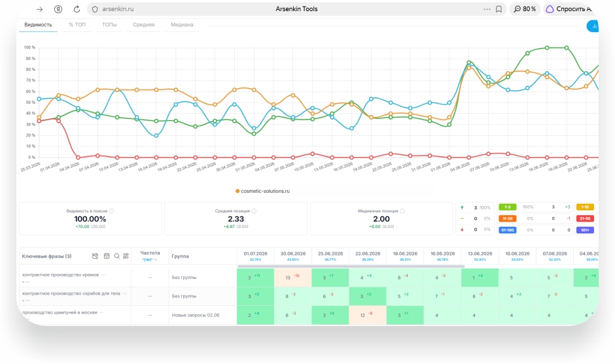Filter by the green 1-3 badge
Image resolution: width=615 pixels, height=364 pixels.
coord(507,207)
